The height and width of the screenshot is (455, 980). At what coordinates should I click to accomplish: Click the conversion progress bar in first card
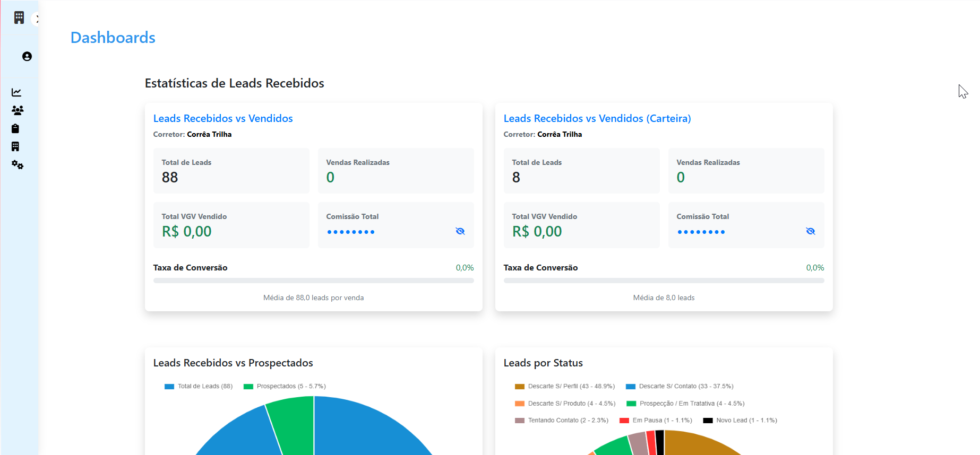pyautogui.click(x=314, y=281)
